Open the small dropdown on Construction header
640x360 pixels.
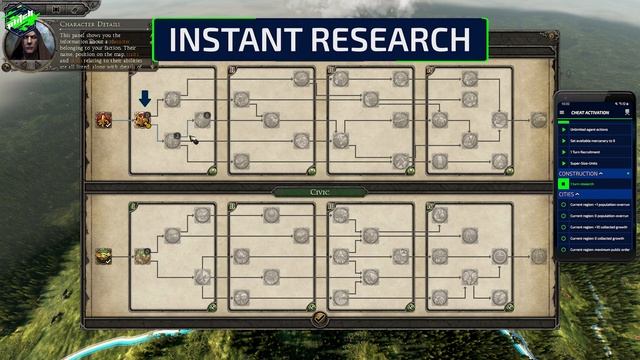click(628, 174)
